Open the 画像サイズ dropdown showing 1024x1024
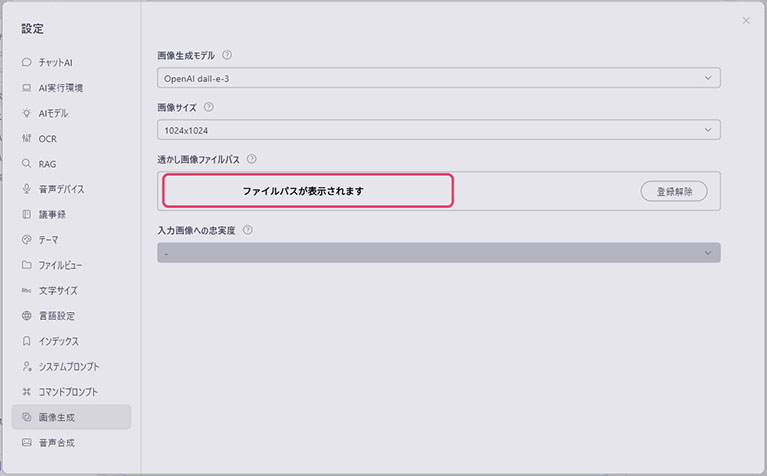This screenshot has width=767, height=476. pyautogui.click(x=438, y=130)
